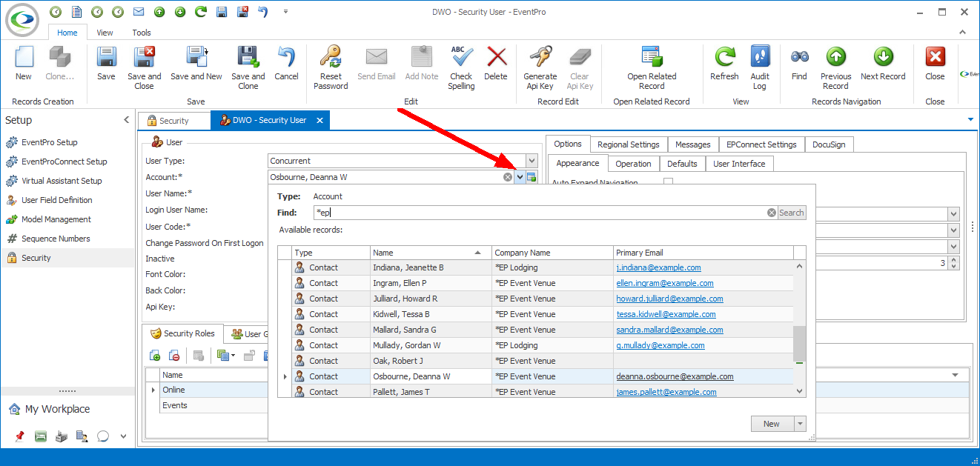Open the Messages tab
Viewport: 980px width, 466px height.
693,144
